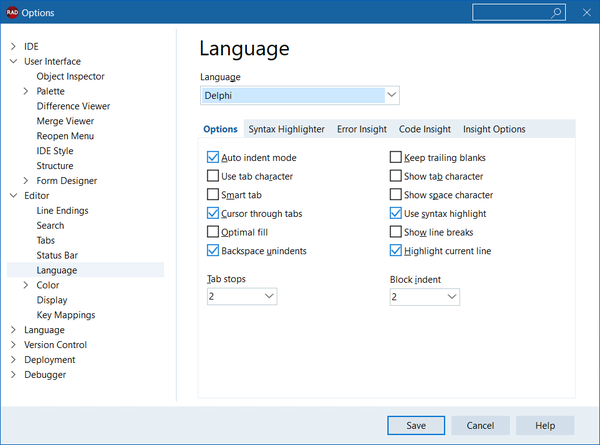Enable Show line breaks checkbox

(396, 232)
